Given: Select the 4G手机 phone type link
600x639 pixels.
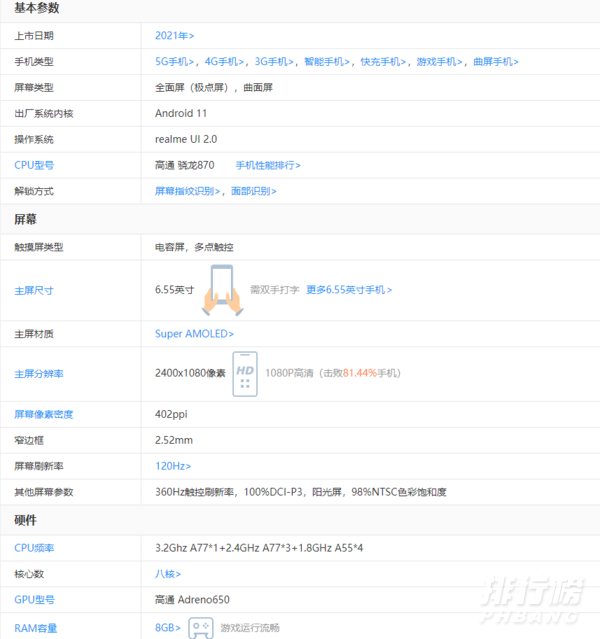Looking at the screenshot, I should click(225, 61).
